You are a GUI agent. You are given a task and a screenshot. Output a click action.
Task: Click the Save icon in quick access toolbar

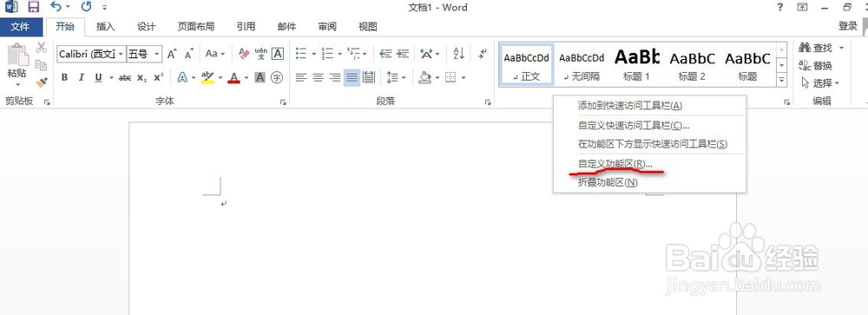[34, 7]
